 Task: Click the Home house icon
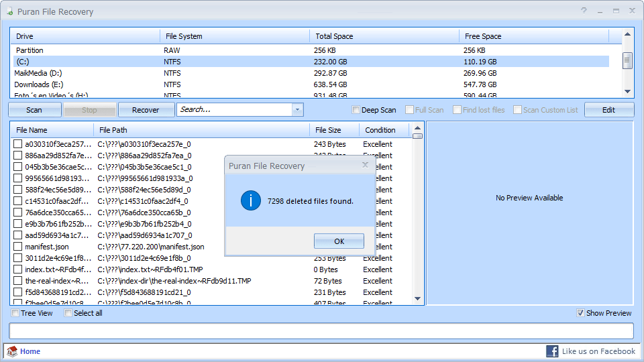(x=12, y=351)
